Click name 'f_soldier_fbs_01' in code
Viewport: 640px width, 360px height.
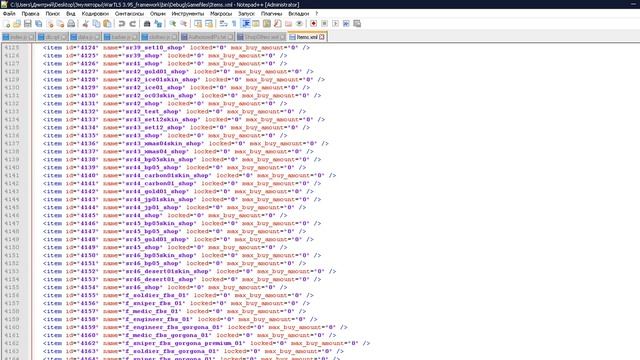click(x=157, y=296)
